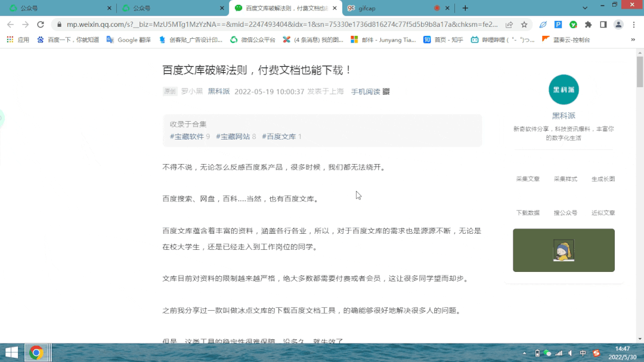Image resolution: width=644 pixels, height=362 pixels.
Task: Close the gifcap tab
Action: [x=447, y=8]
